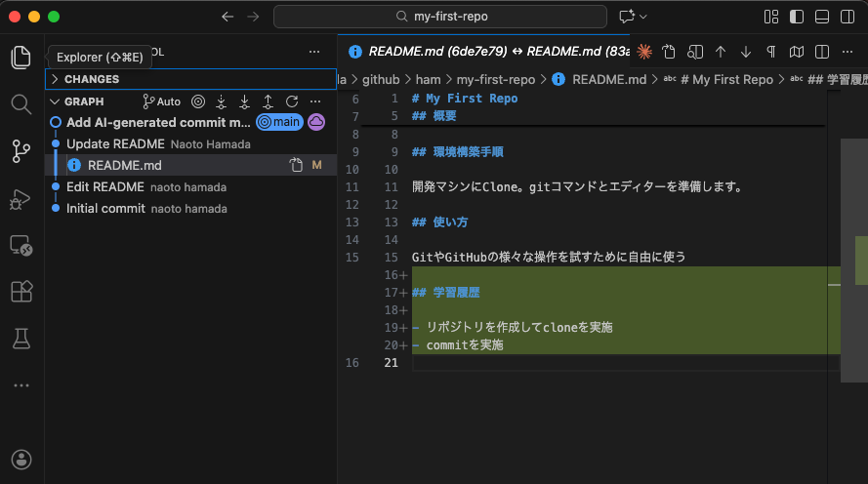Show additional activity bar views ellipsis
Screen dimensions: 868x484
pyautogui.click(x=21, y=385)
